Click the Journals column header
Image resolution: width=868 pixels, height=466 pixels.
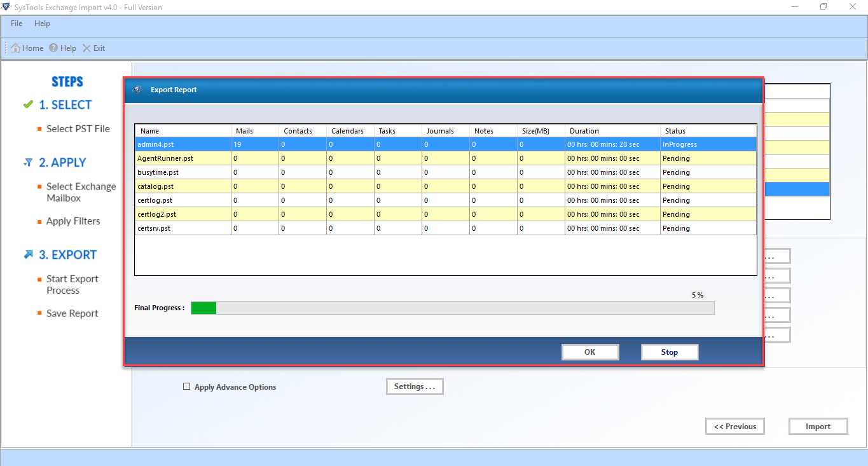(446, 131)
